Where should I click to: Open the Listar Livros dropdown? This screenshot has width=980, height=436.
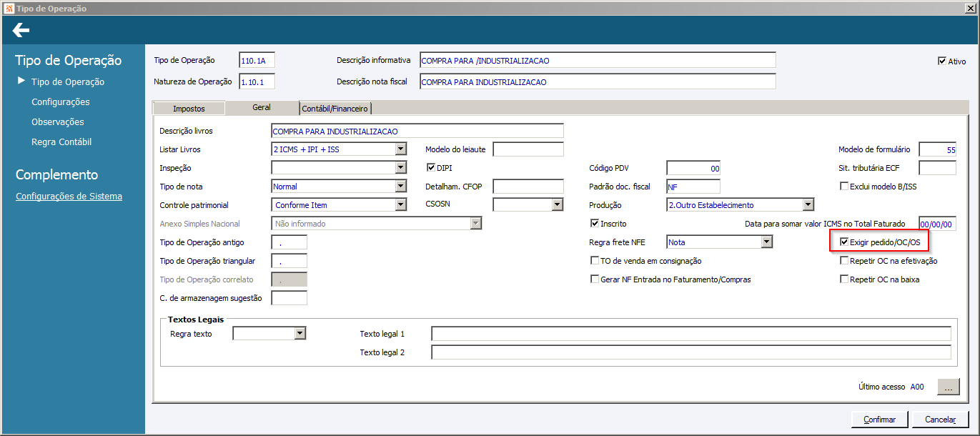(x=400, y=149)
